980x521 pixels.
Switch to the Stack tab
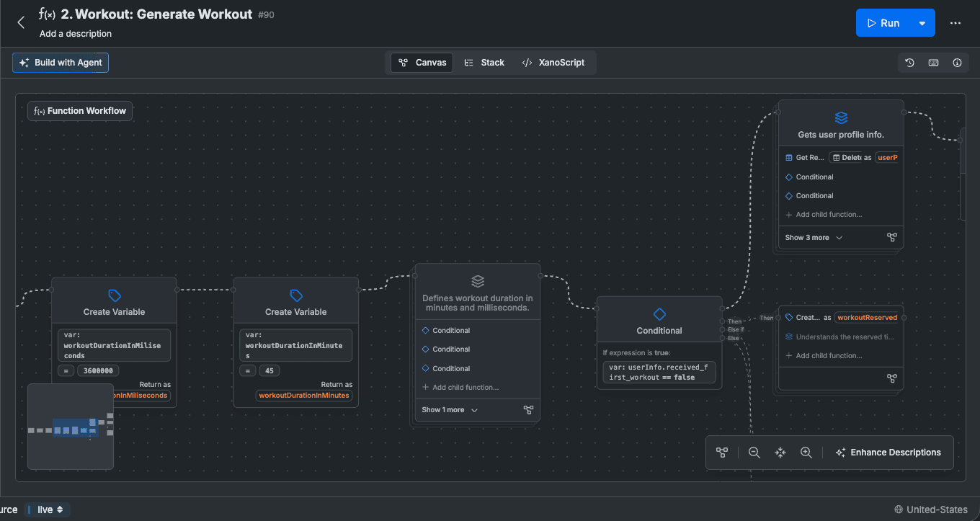click(484, 63)
